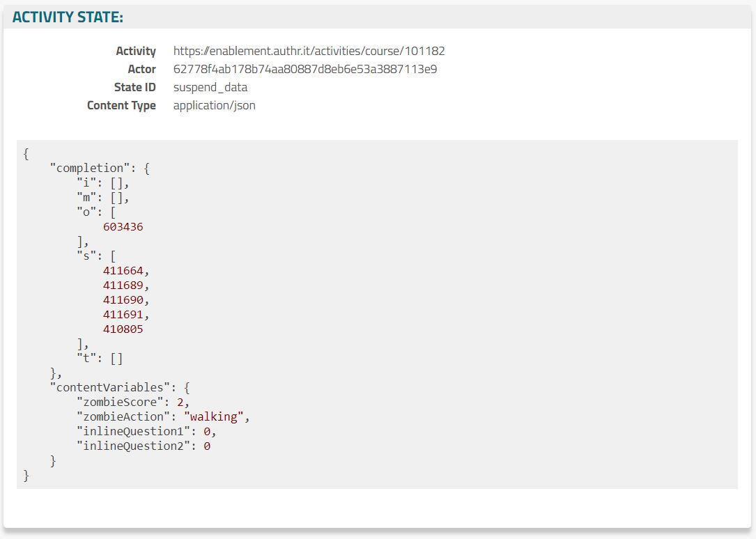756x539 pixels.
Task: Click the empty "t" array line
Action: click(99, 359)
